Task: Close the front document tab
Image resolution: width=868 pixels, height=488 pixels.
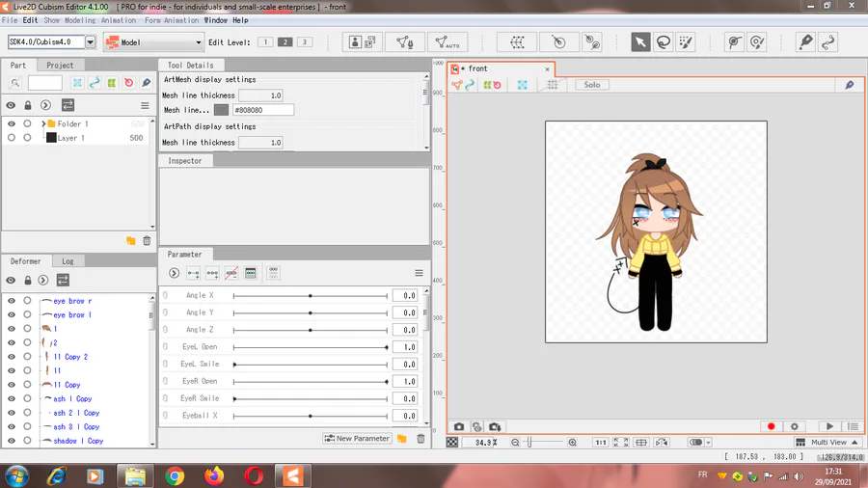Action: click(547, 69)
